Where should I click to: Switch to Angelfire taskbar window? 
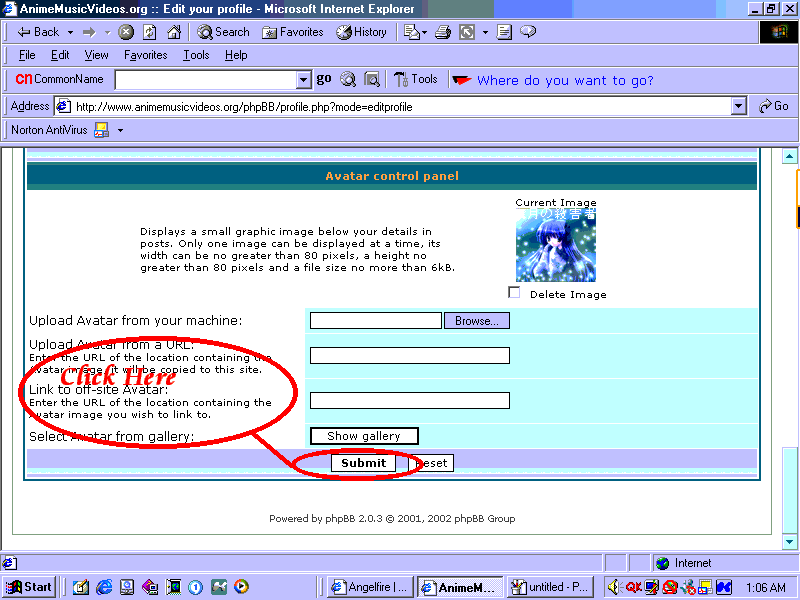pos(370,587)
